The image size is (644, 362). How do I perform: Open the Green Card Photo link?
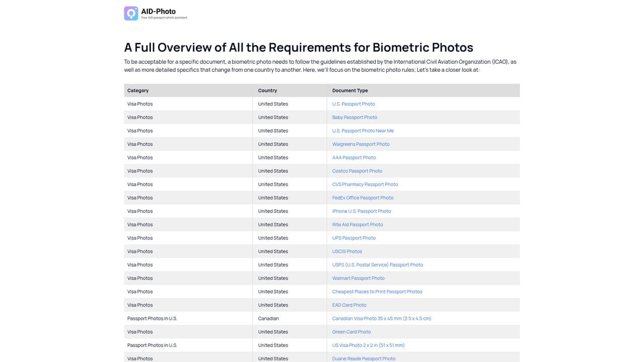351,332
